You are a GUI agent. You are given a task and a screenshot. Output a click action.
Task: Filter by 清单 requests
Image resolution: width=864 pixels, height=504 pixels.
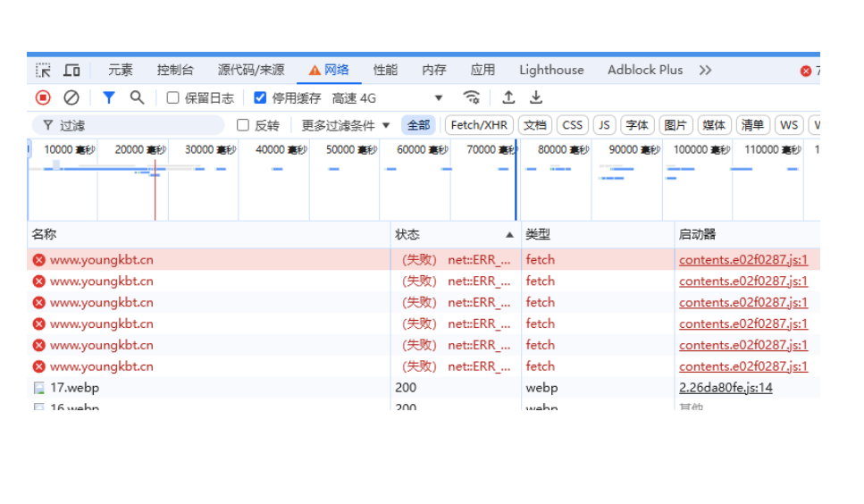(752, 126)
